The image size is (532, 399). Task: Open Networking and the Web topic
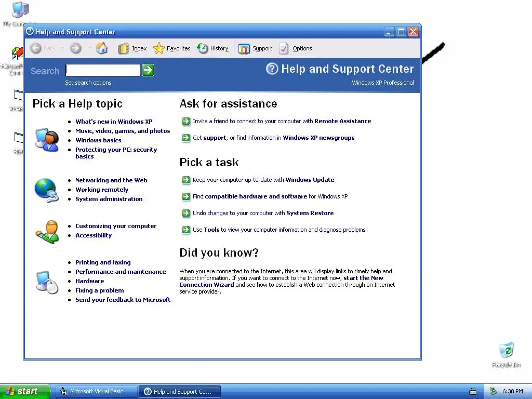(x=111, y=180)
